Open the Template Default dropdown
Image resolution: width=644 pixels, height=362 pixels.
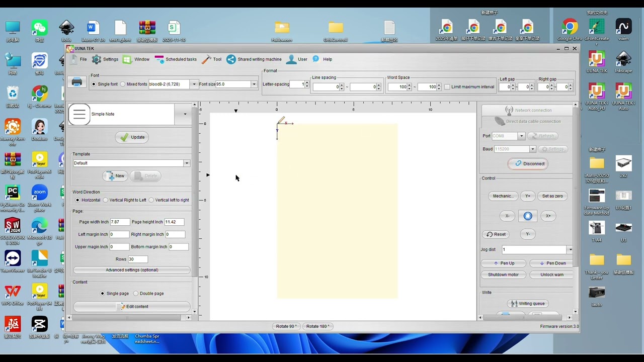pos(187,163)
